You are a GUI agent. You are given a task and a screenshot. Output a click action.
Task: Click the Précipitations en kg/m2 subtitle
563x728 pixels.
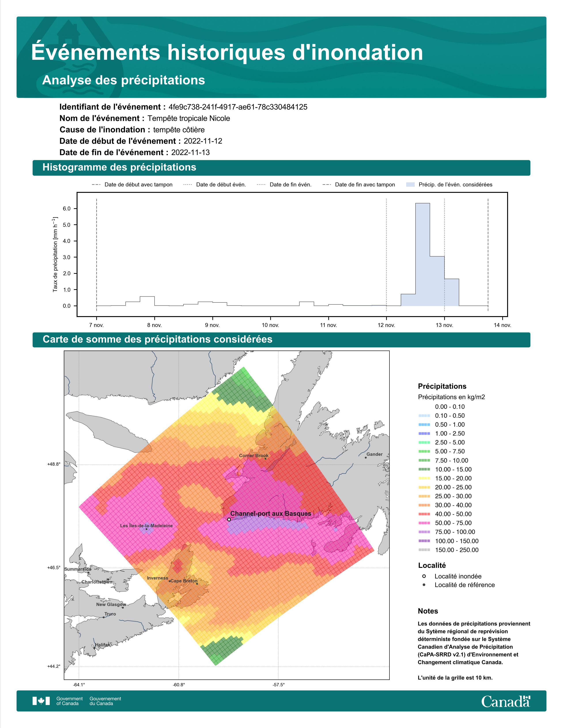451,397
